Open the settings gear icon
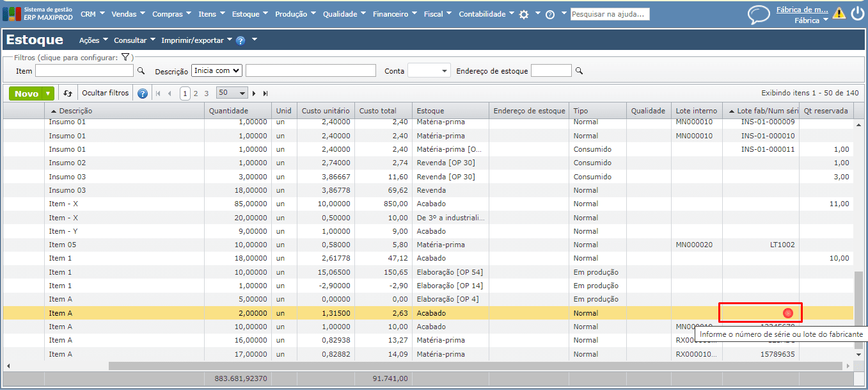The width and height of the screenshot is (868, 390). [x=524, y=14]
